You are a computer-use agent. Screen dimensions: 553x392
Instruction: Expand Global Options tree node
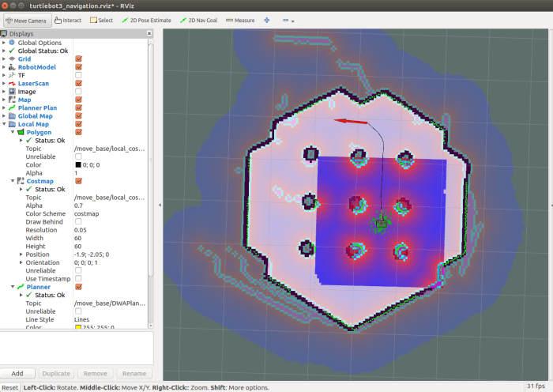(x=4, y=43)
